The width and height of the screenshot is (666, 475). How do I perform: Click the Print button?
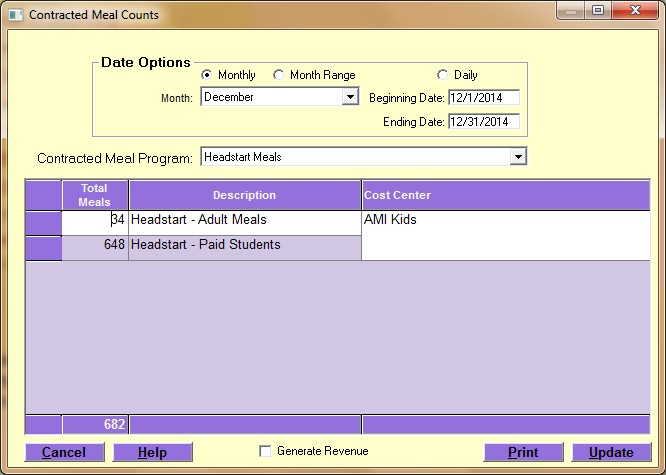(x=523, y=452)
